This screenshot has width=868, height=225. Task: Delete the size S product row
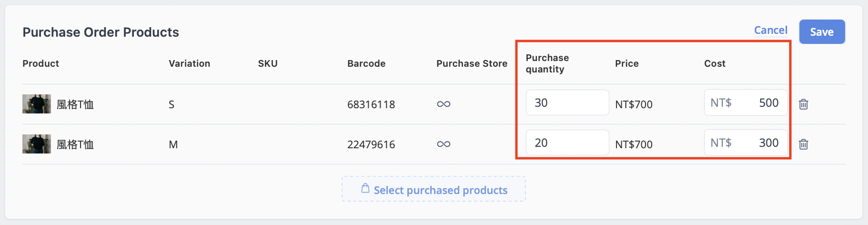(x=803, y=104)
